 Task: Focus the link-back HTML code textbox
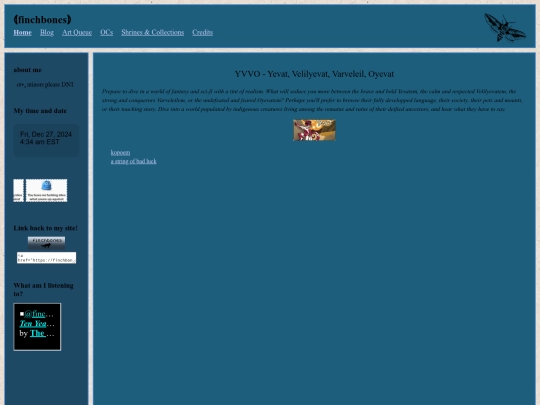(46, 258)
